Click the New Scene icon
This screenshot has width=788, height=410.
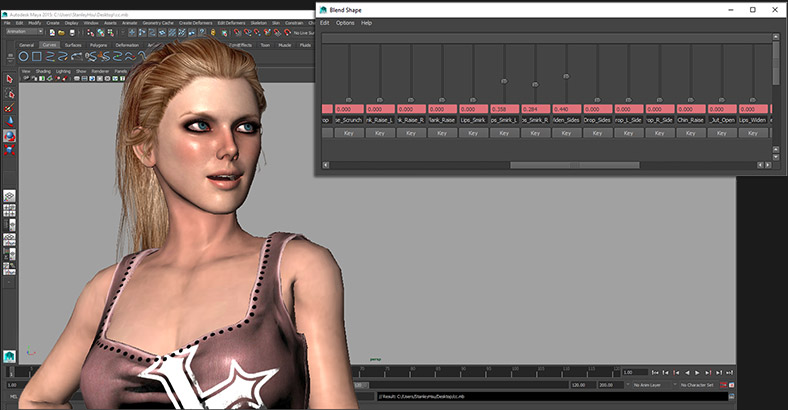pos(52,33)
